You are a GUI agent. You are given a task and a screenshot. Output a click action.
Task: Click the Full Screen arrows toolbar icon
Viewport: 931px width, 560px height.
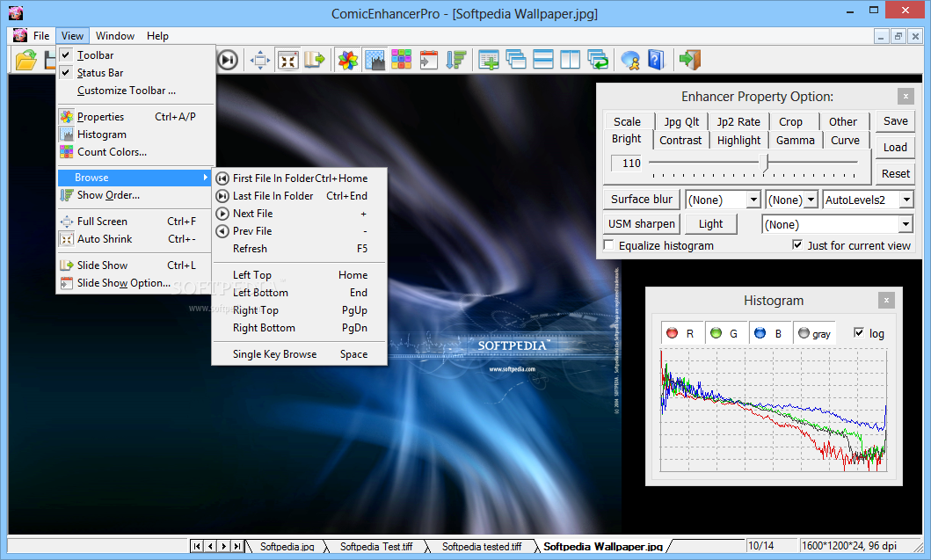click(x=260, y=60)
